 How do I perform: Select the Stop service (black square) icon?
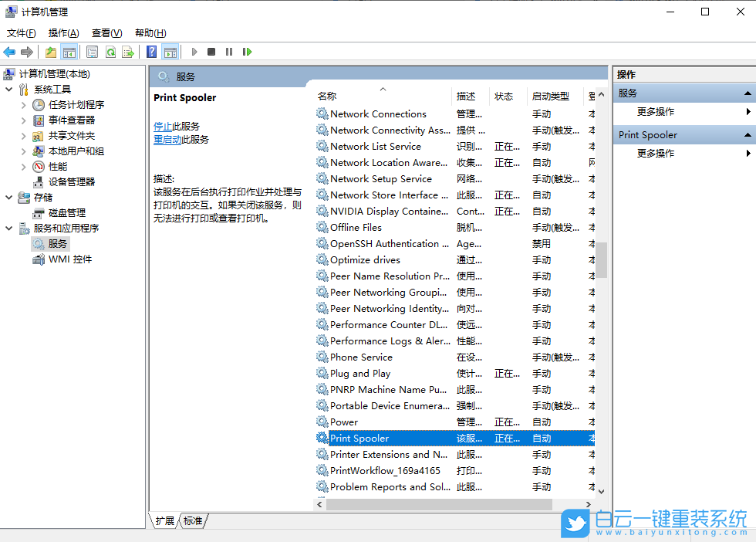211,52
